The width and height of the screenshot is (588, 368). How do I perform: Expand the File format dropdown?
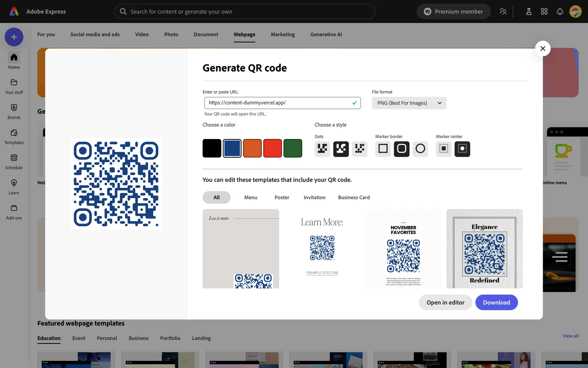tap(409, 103)
